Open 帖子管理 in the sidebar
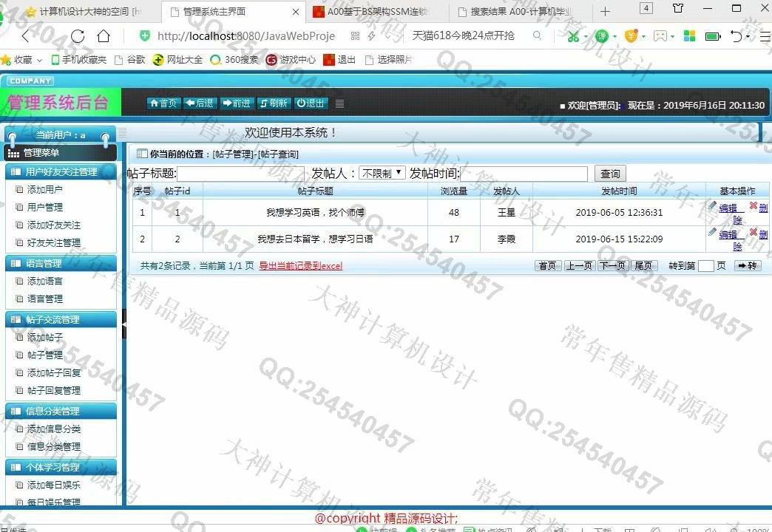Image resolution: width=772 pixels, height=532 pixels. 45,355
